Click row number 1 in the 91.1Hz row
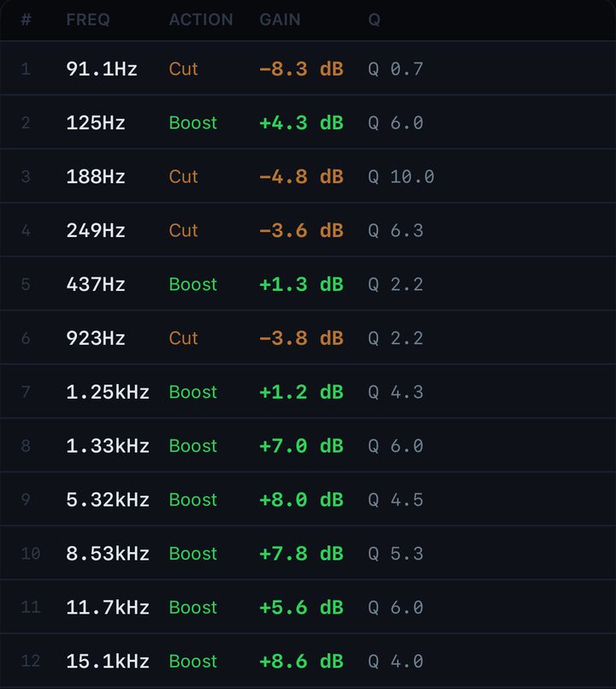 click(26, 69)
